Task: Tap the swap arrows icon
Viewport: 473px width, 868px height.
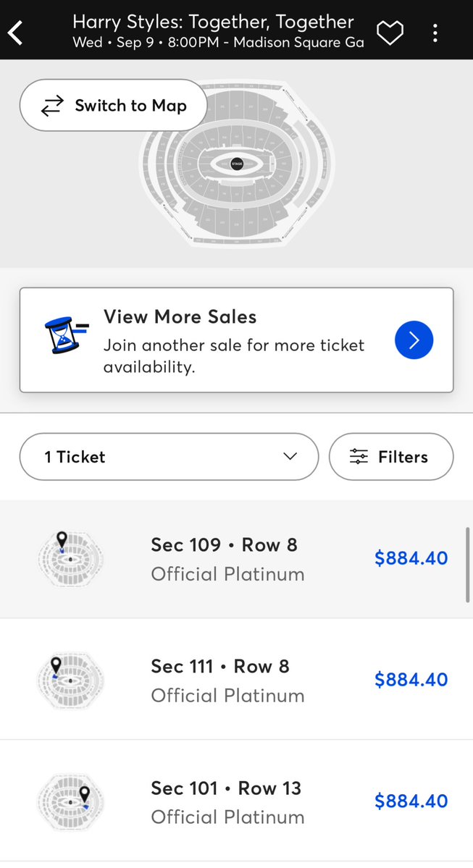Action: (x=52, y=106)
